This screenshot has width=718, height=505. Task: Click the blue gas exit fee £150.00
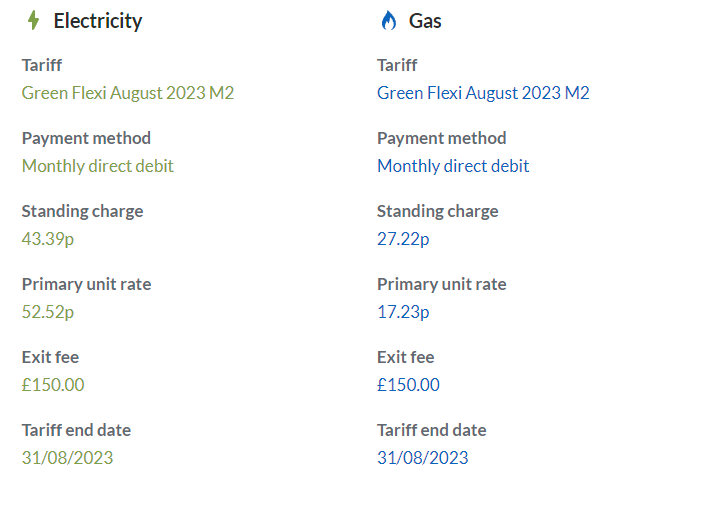pyautogui.click(x=408, y=385)
